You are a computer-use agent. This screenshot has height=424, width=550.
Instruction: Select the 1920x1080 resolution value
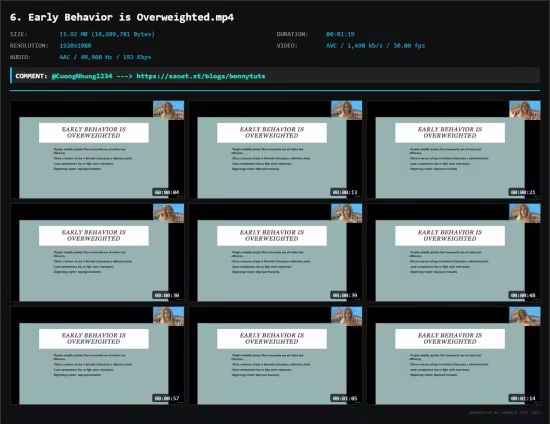tap(75, 46)
